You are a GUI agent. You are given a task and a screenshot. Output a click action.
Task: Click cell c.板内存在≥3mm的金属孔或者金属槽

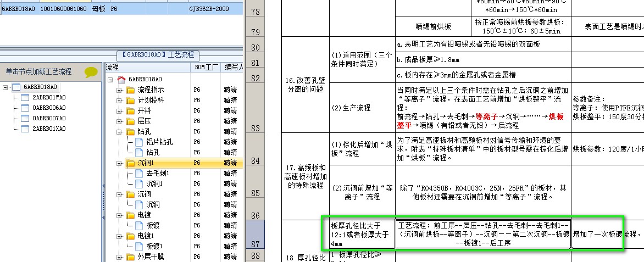483,75
